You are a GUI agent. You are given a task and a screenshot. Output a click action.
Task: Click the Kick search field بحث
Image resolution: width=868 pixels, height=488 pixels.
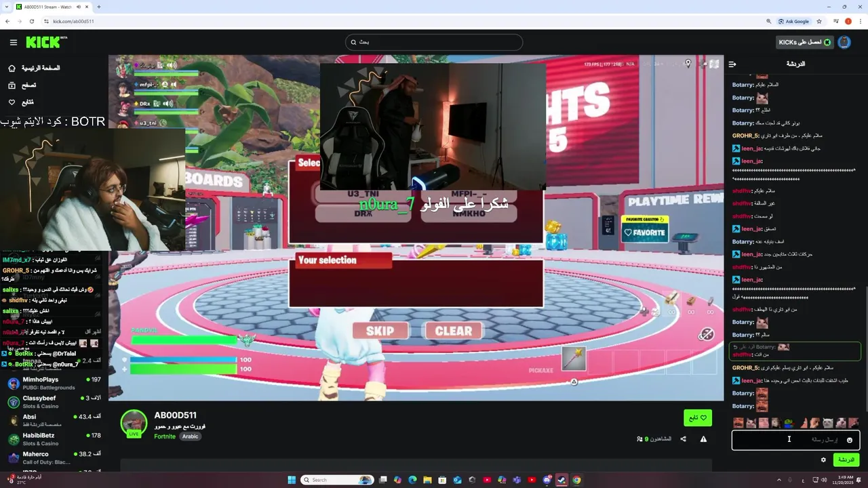point(434,42)
